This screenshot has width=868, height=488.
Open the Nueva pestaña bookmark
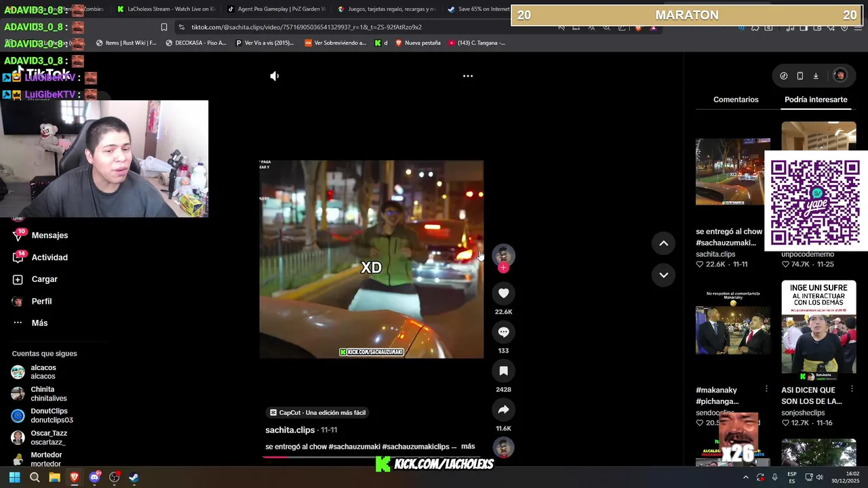point(418,43)
